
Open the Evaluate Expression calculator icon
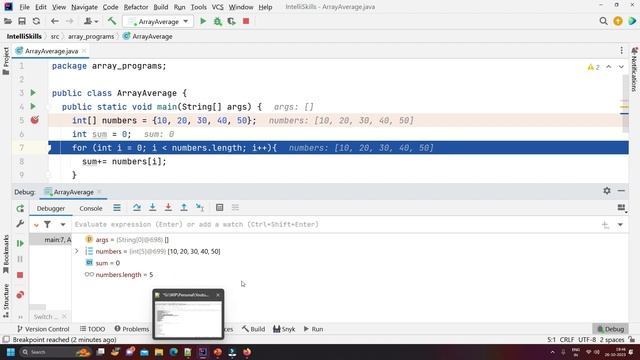point(220,208)
